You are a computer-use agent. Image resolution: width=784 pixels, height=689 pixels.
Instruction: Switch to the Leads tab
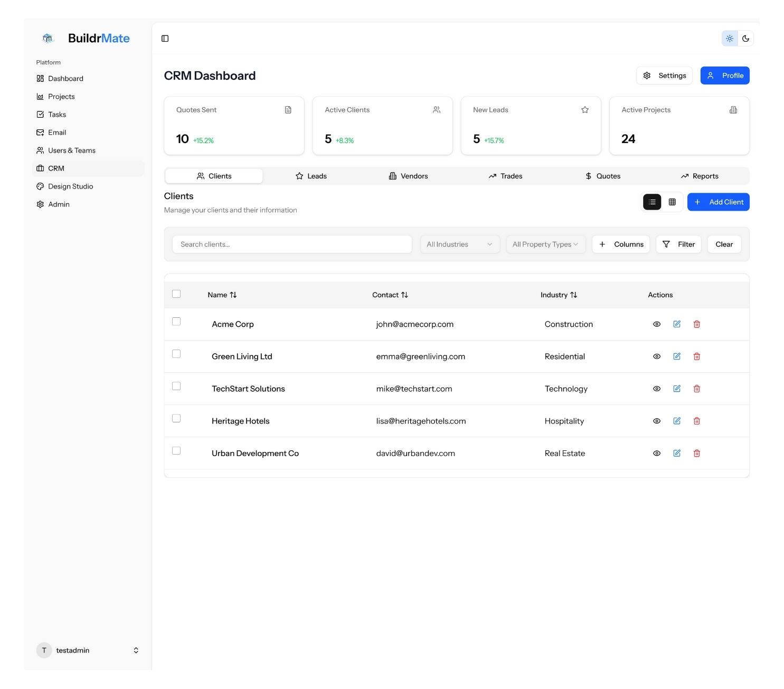point(311,176)
